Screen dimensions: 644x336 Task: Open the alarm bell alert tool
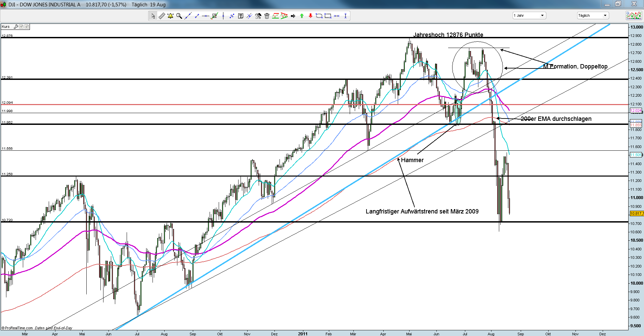tap(170, 16)
